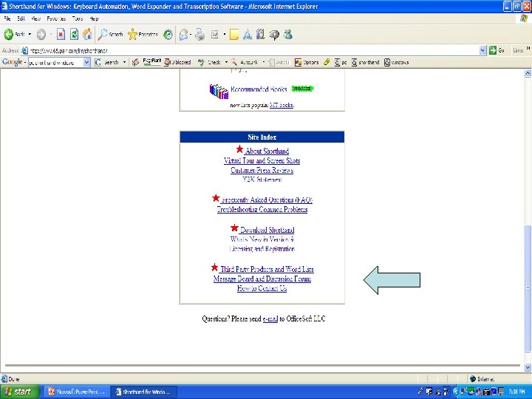Print the page with printer icon
The image size is (532, 399).
[x=199, y=34]
